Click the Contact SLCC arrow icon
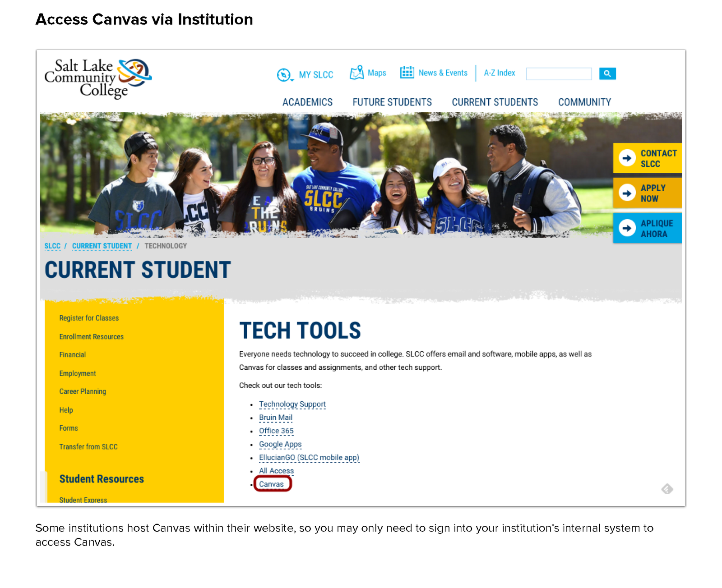Image resolution: width=722 pixels, height=588 pixels. 627,158
